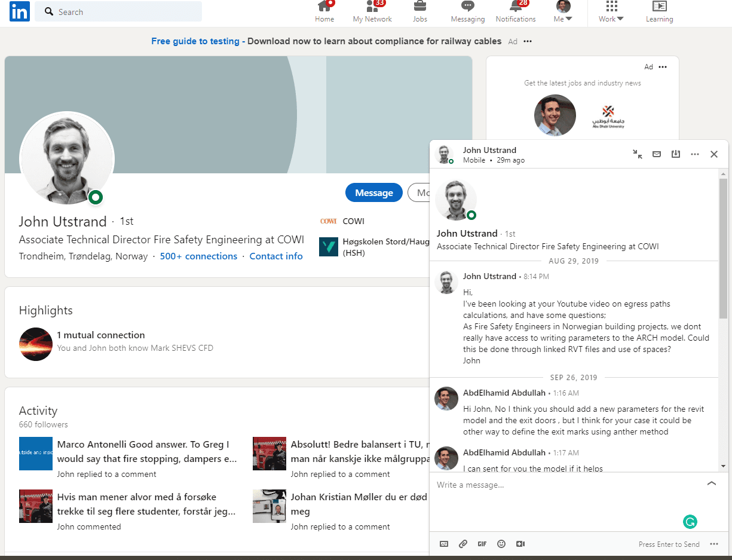Click John Utstrand's name at 8:14 PM message
Image resolution: width=732 pixels, height=560 pixels.
click(x=489, y=276)
